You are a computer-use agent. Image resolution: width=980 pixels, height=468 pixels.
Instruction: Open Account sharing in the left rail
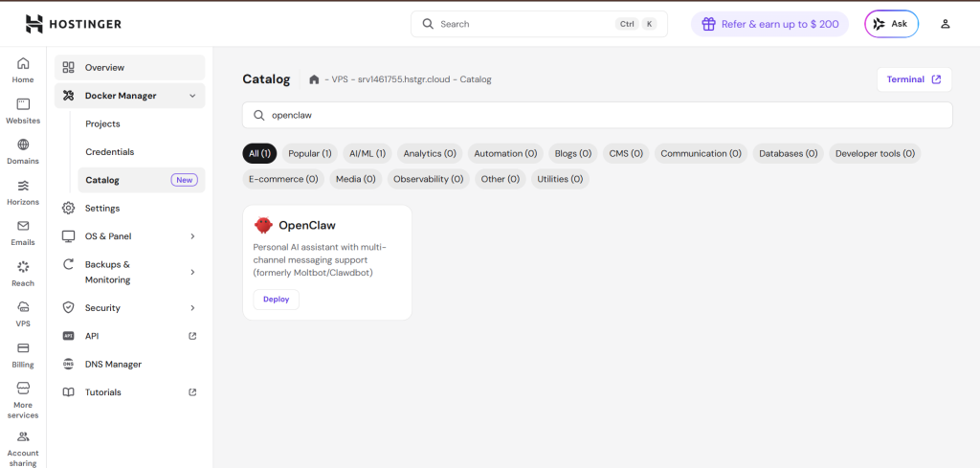click(23, 448)
